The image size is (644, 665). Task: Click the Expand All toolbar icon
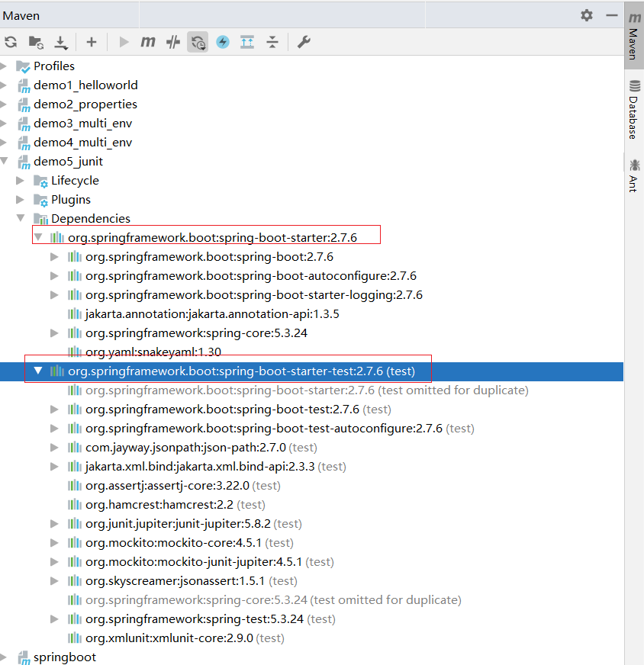click(x=247, y=42)
